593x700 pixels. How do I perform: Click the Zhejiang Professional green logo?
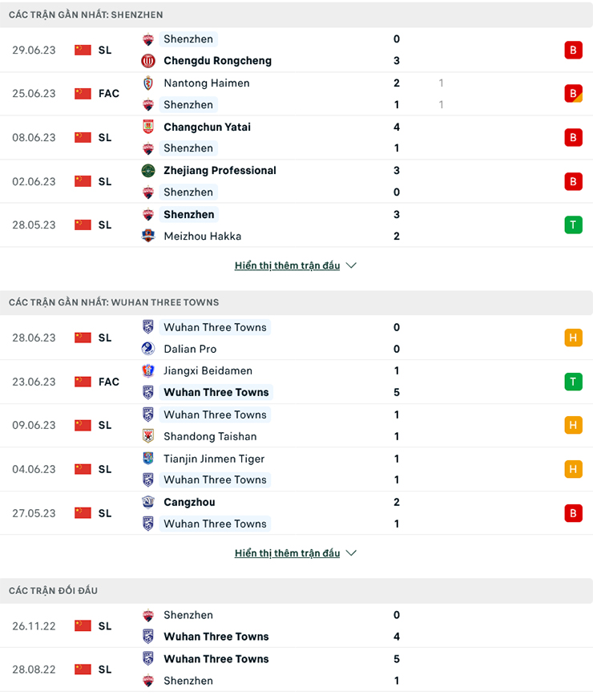(x=148, y=171)
